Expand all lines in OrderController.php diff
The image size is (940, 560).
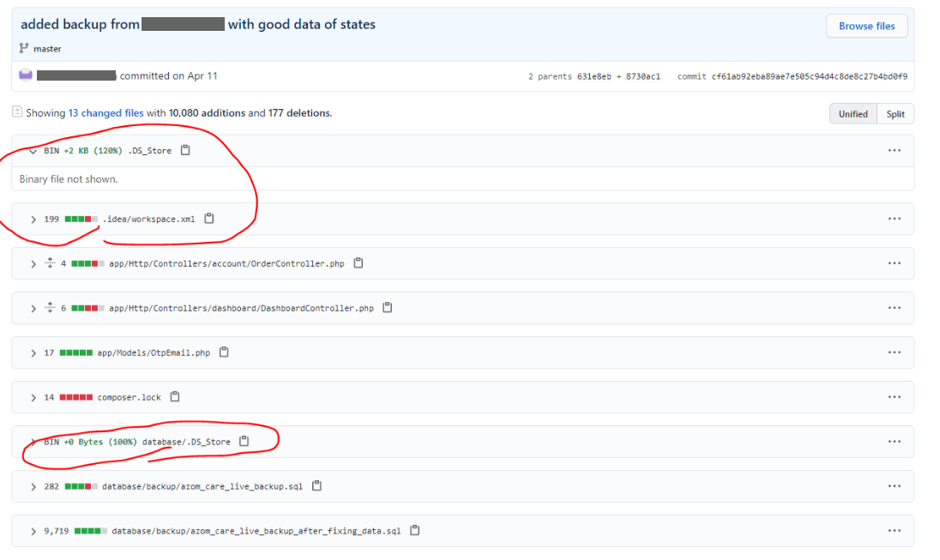50,262
